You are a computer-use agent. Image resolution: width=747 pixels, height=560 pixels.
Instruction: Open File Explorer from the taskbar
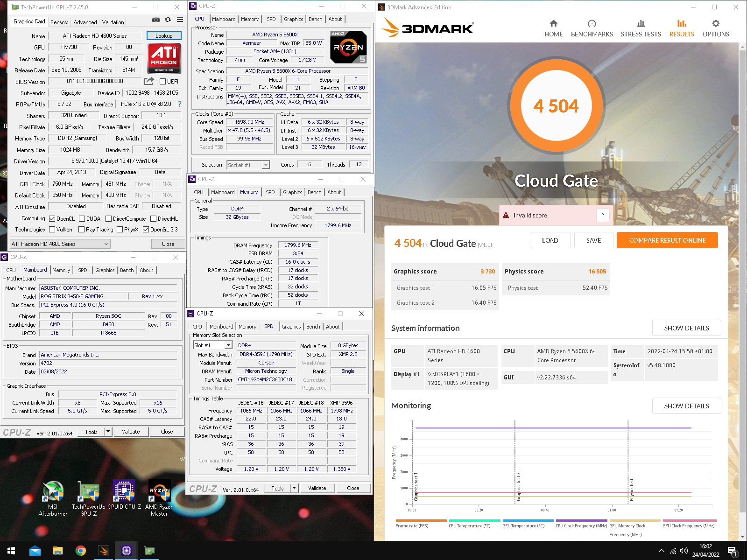(x=57, y=551)
